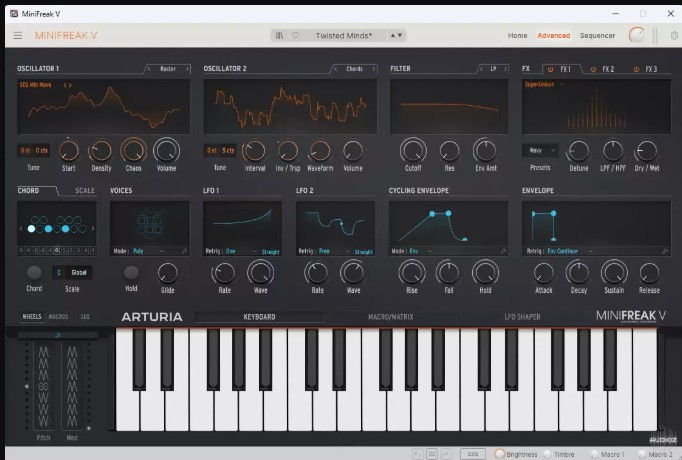Screen dimensions: 682x460
Task: Open the MACRO/MATRIX tab
Action: coord(391,317)
